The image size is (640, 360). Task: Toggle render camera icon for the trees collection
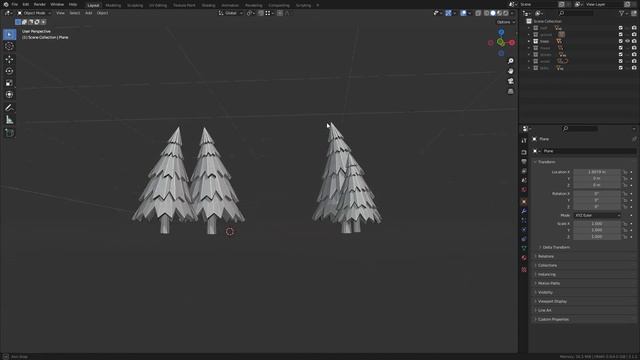[634, 41]
